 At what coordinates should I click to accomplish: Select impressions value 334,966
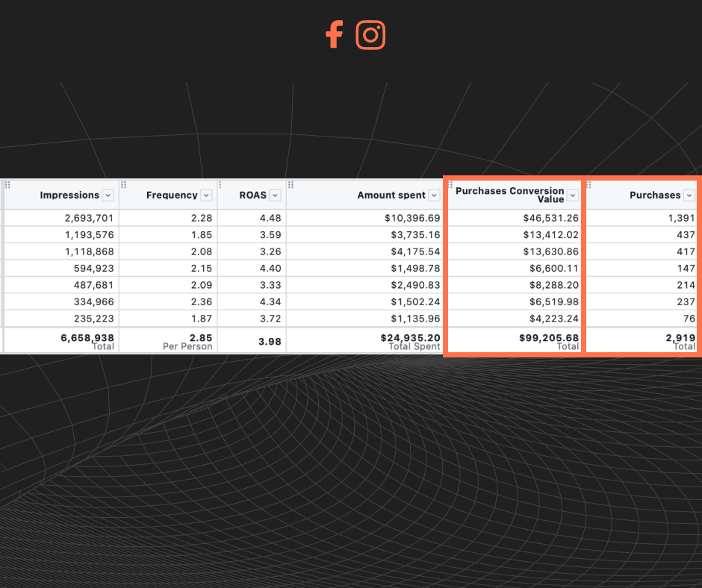click(93, 302)
